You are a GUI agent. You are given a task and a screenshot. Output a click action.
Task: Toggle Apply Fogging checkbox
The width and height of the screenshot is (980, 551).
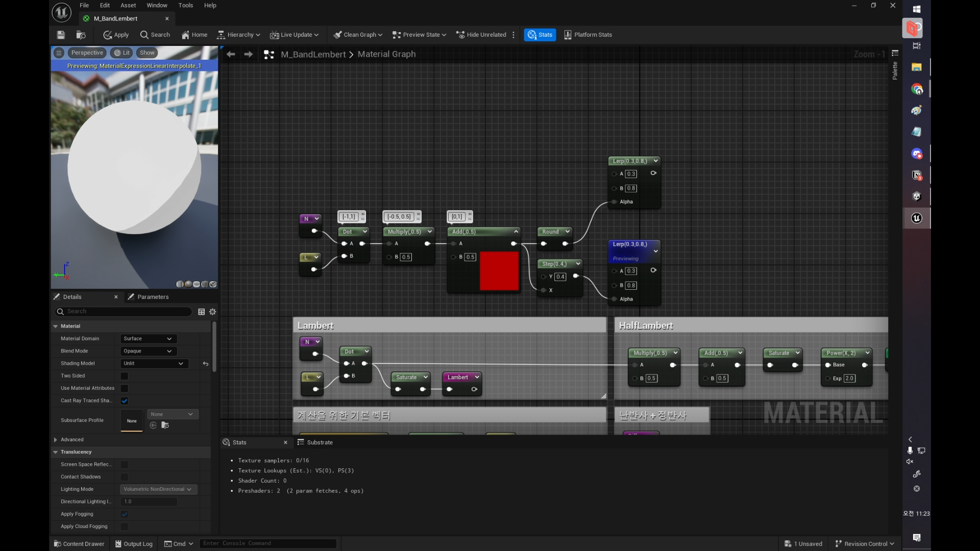(124, 514)
